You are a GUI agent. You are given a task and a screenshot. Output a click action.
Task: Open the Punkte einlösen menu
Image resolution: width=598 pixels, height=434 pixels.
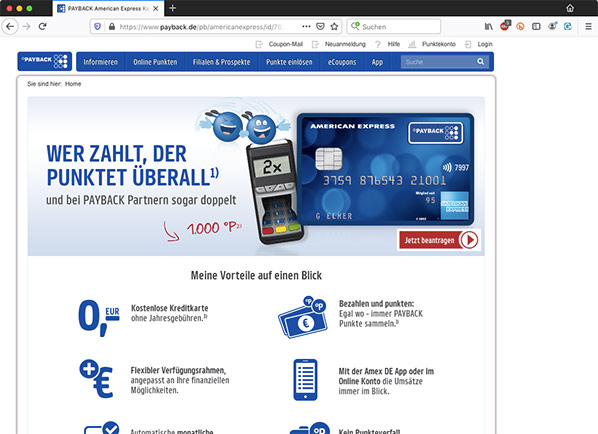click(x=289, y=62)
